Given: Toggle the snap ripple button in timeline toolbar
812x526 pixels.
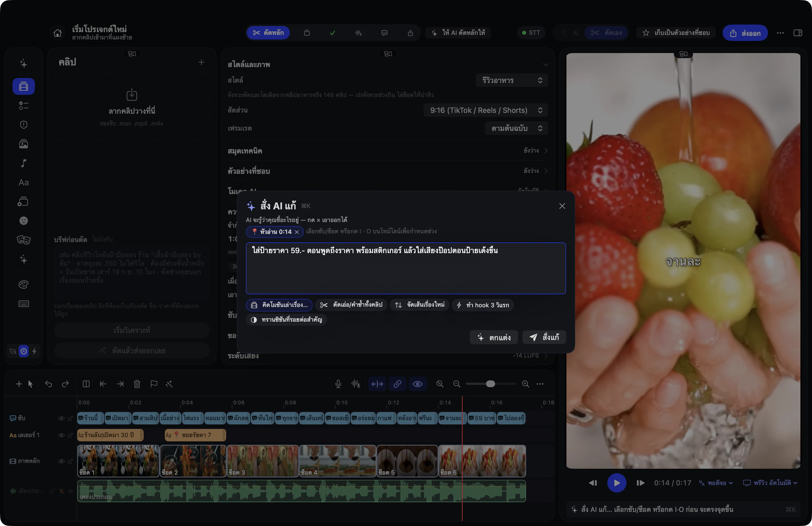Looking at the screenshot, I should tap(377, 384).
